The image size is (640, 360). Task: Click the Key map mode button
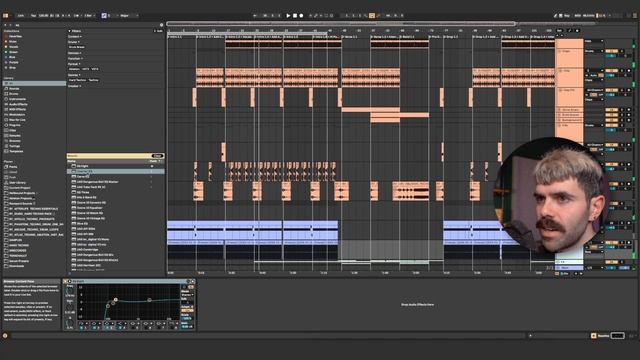click(x=567, y=16)
